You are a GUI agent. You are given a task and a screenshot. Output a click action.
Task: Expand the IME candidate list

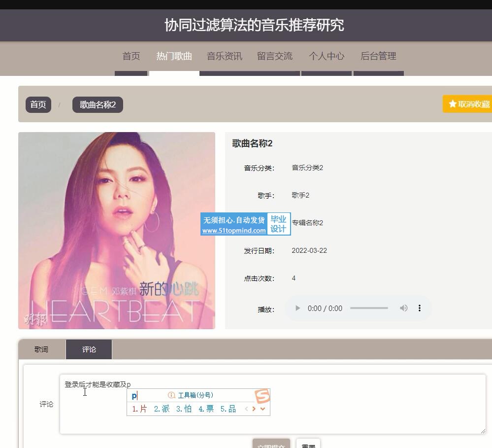pos(262,409)
